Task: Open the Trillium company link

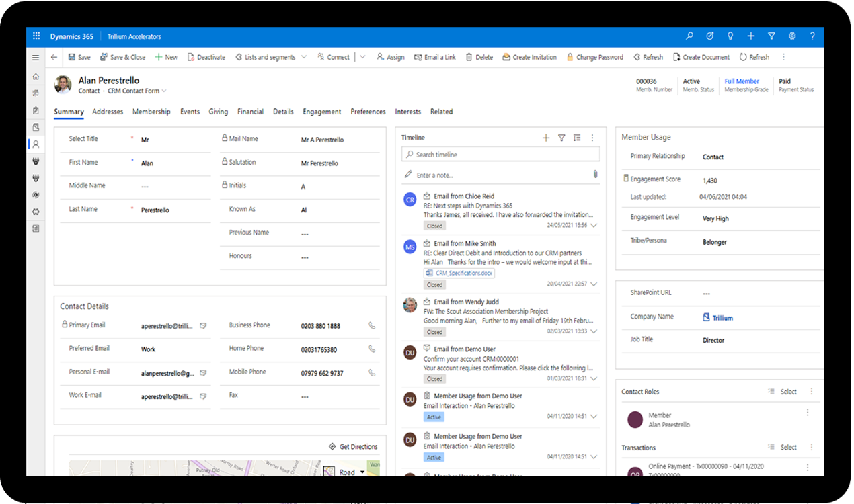Action: pos(722,318)
